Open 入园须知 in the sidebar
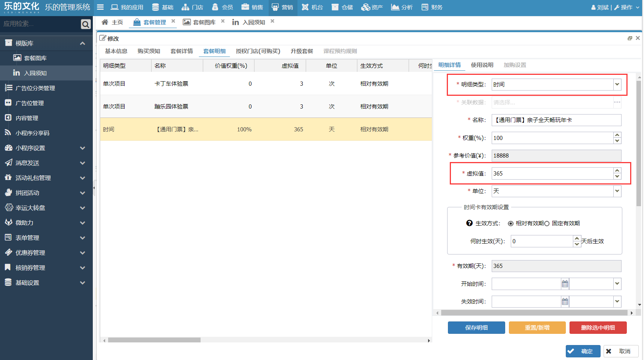This screenshot has width=644, height=360. 46,73
